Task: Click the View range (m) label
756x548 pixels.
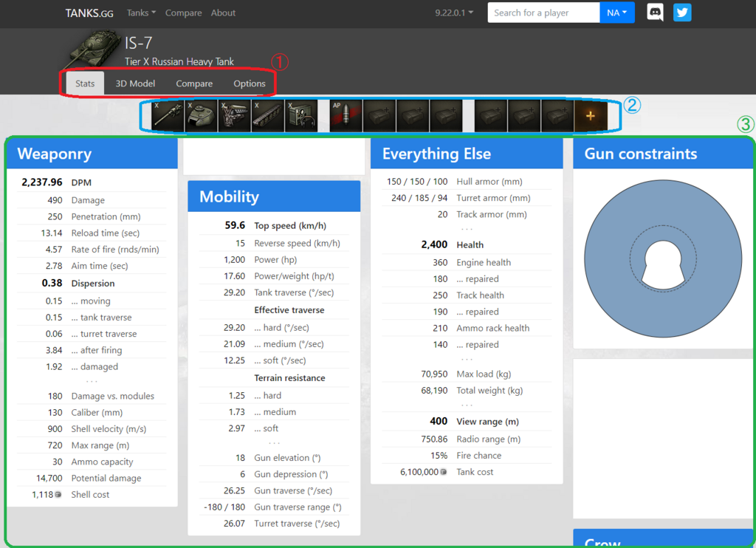Action: 487,422
